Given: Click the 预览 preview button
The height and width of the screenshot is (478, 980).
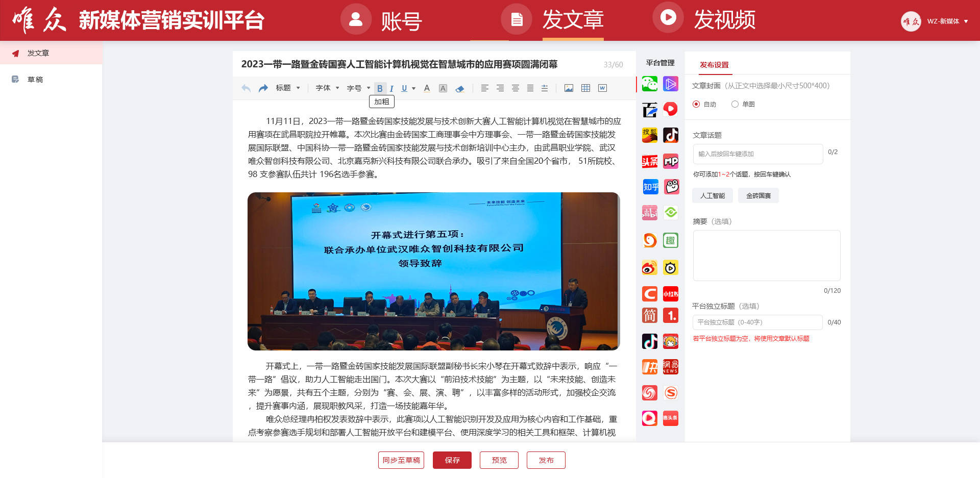Looking at the screenshot, I should pyautogui.click(x=499, y=460).
